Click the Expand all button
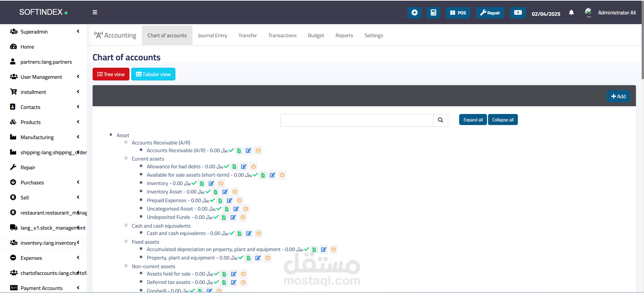The image size is (644, 293). coord(473,120)
